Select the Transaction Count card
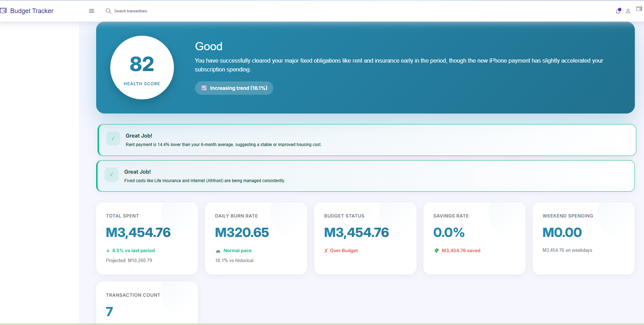Image resolution: width=644 pixels, height=325 pixels. tap(147, 303)
